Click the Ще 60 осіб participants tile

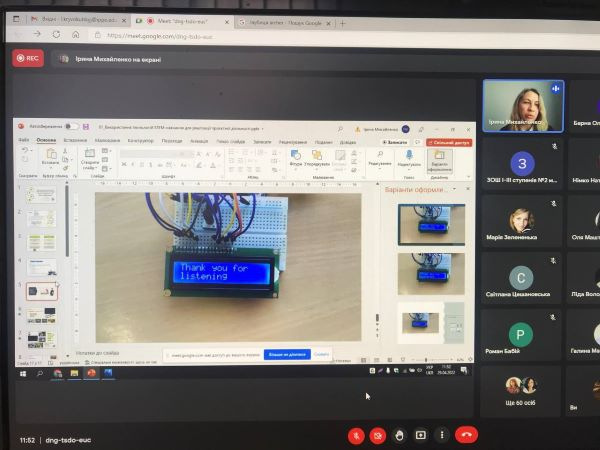tap(521, 391)
